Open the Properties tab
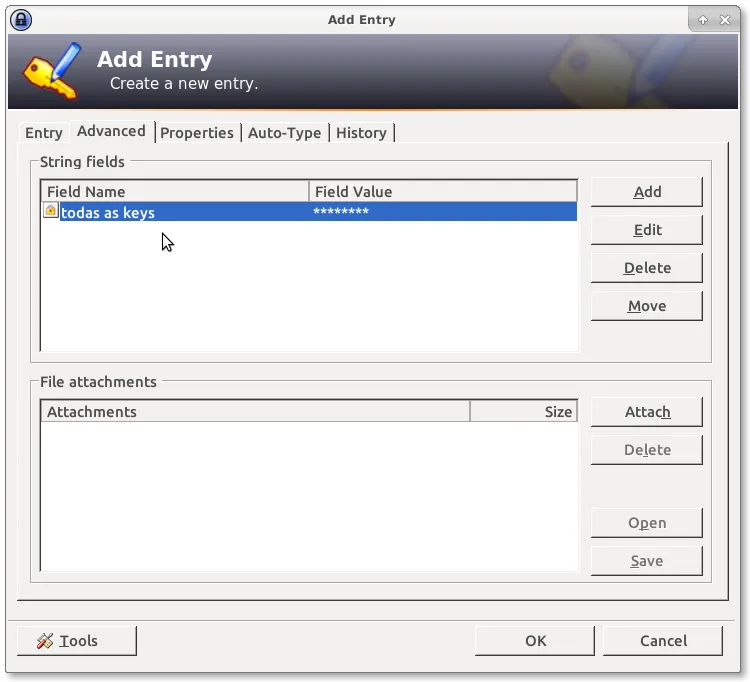Image resolution: width=750 pixels, height=682 pixels. [x=197, y=132]
